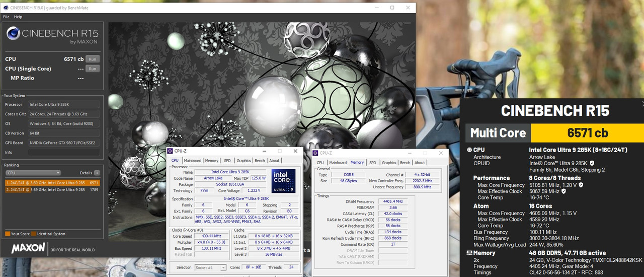
Task: Click the Row Refresh Cycle Time 868 clocks
Action: tap(393, 238)
